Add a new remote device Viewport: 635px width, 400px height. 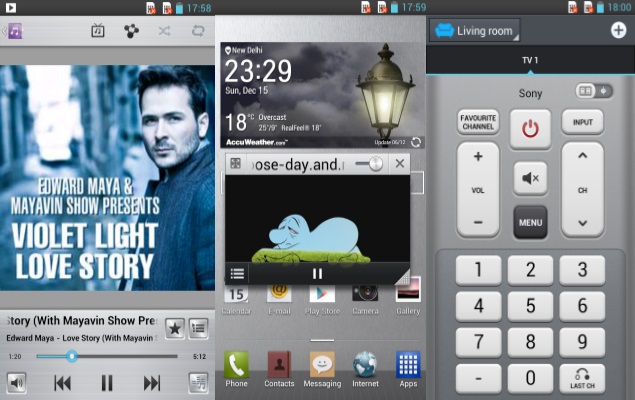(618, 30)
